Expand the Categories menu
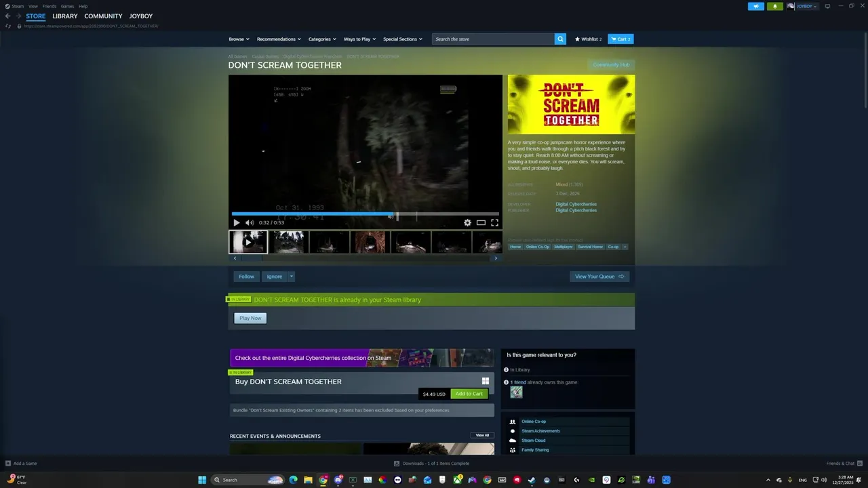The height and width of the screenshot is (488, 868). point(322,39)
